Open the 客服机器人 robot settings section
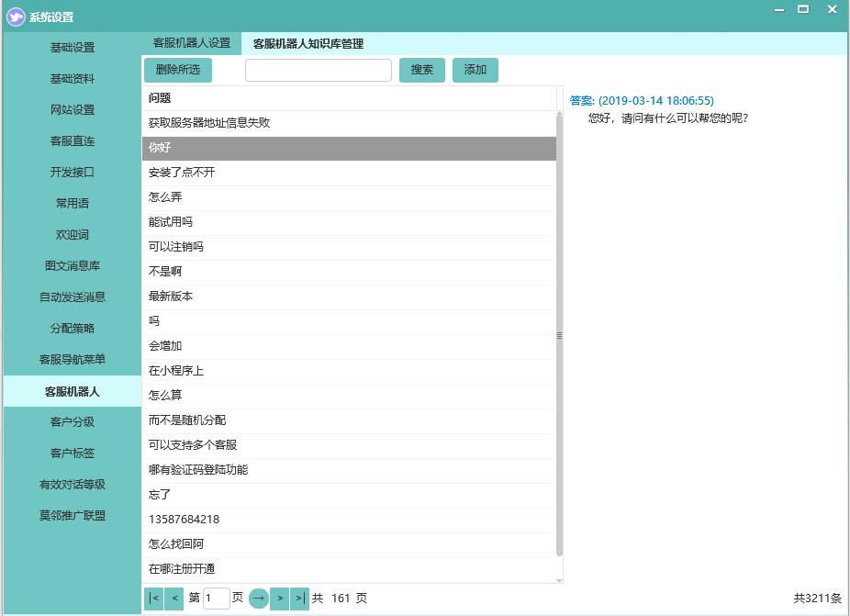Viewport: 850px width, 616px height. pos(73,390)
